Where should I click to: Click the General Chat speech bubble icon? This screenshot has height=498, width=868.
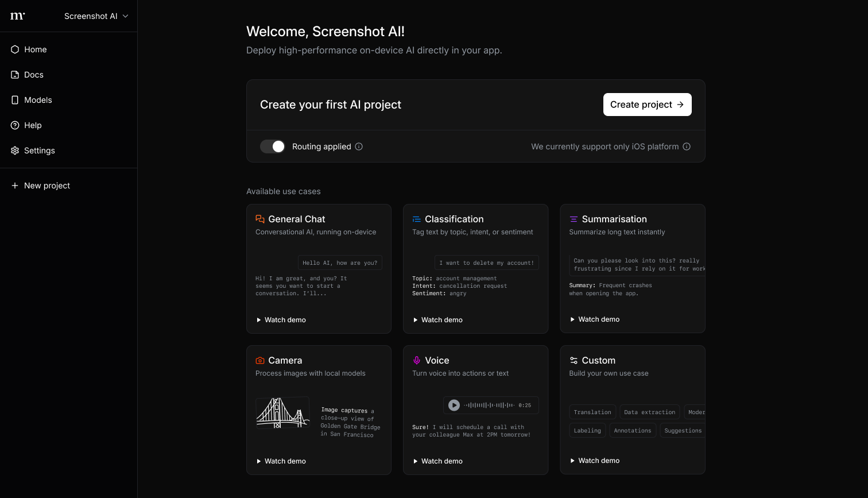(x=260, y=219)
